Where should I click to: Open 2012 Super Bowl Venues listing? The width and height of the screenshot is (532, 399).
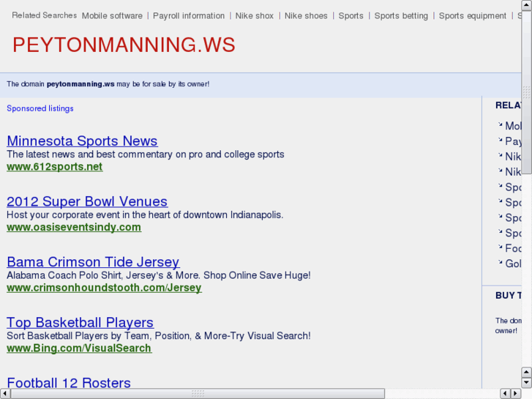click(87, 201)
